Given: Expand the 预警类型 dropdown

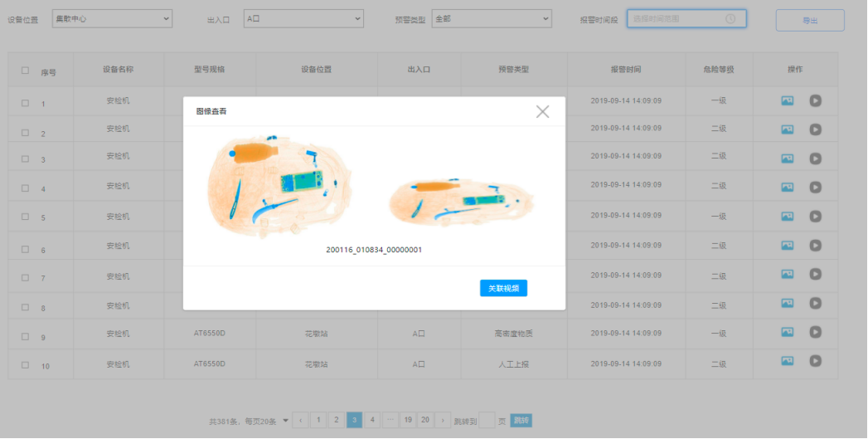Looking at the screenshot, I should [x=491, y=17].
